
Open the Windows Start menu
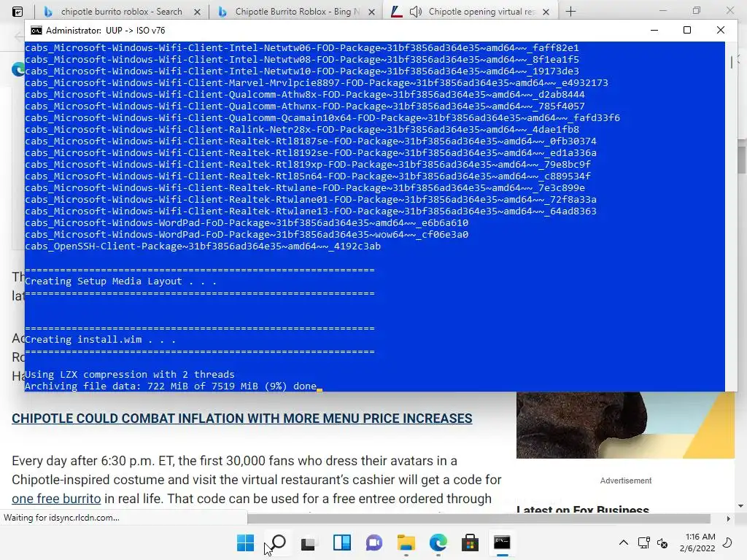click(x=245, y=542)
